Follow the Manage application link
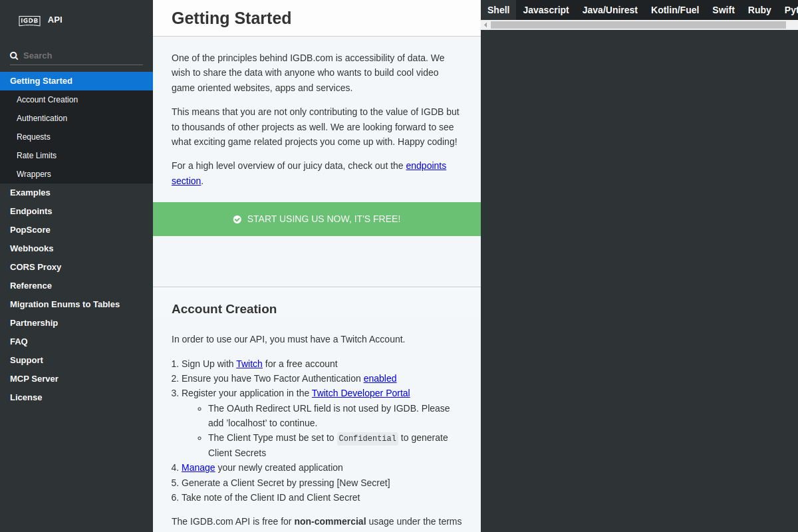798x532 pixels. [x=198, y=467]
